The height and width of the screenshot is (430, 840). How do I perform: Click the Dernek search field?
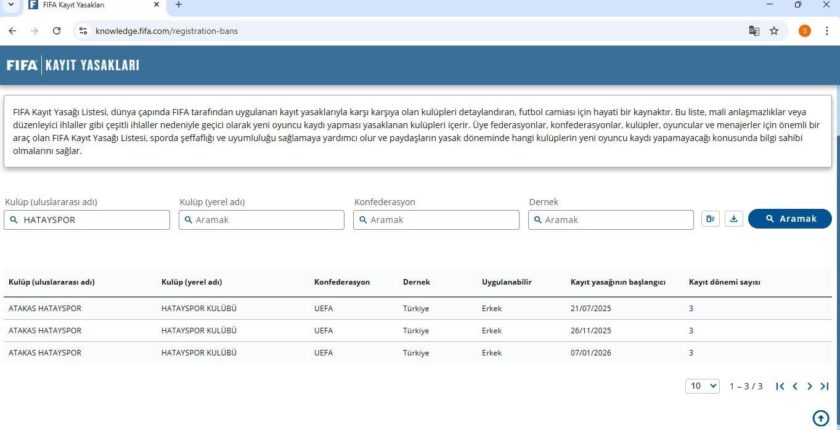click(x=611, y=220)
